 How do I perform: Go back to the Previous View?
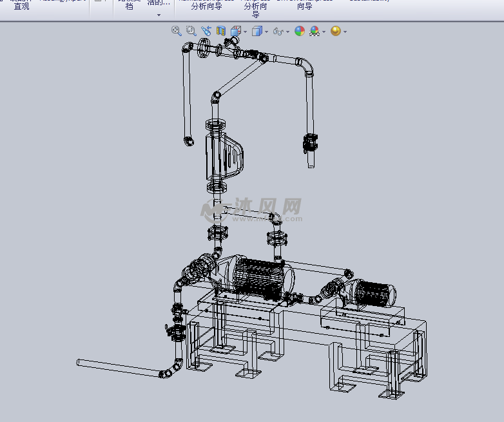206,31
